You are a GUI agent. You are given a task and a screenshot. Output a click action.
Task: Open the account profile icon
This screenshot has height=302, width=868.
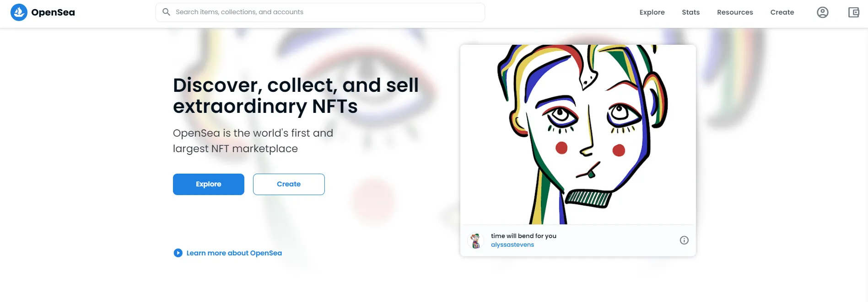coord(822,12)
